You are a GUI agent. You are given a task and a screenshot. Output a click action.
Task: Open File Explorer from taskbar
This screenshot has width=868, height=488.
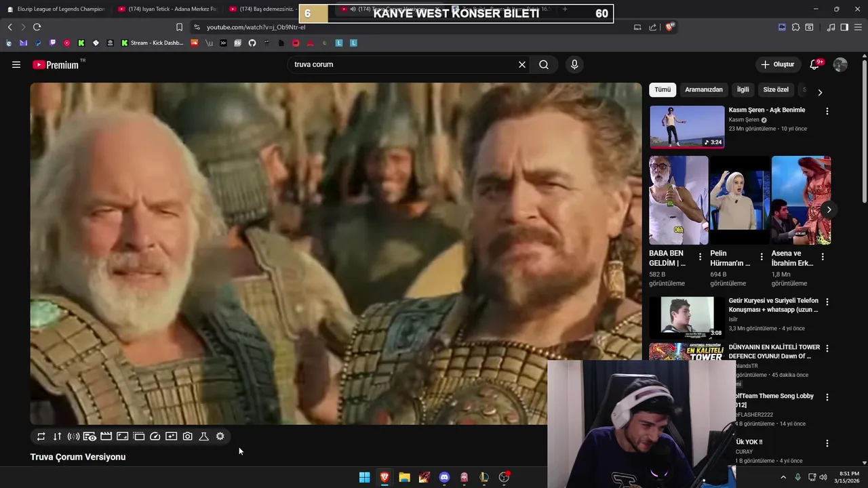[x=404, y=477]
